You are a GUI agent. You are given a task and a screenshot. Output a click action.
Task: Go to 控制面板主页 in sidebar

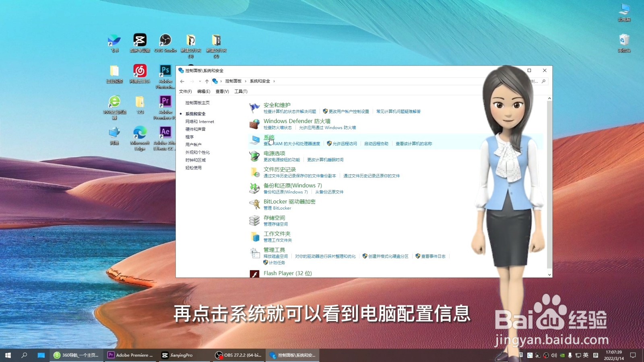197,103
